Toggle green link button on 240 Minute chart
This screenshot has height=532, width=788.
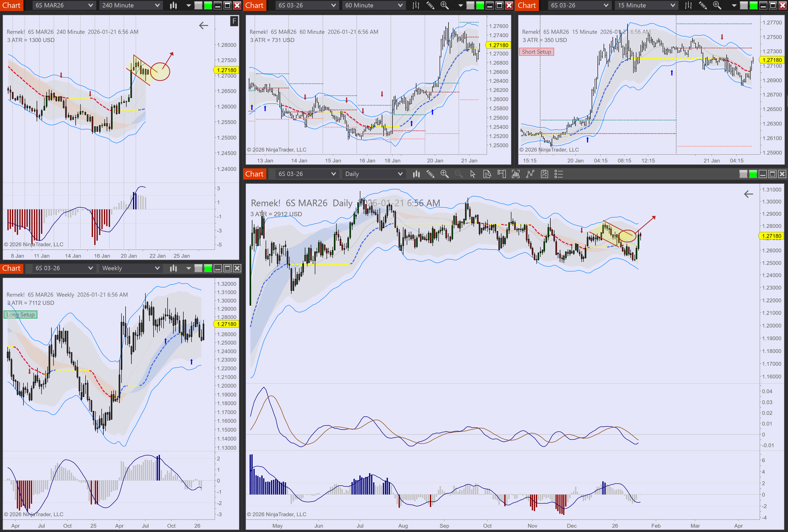click(x=208, y=5)
